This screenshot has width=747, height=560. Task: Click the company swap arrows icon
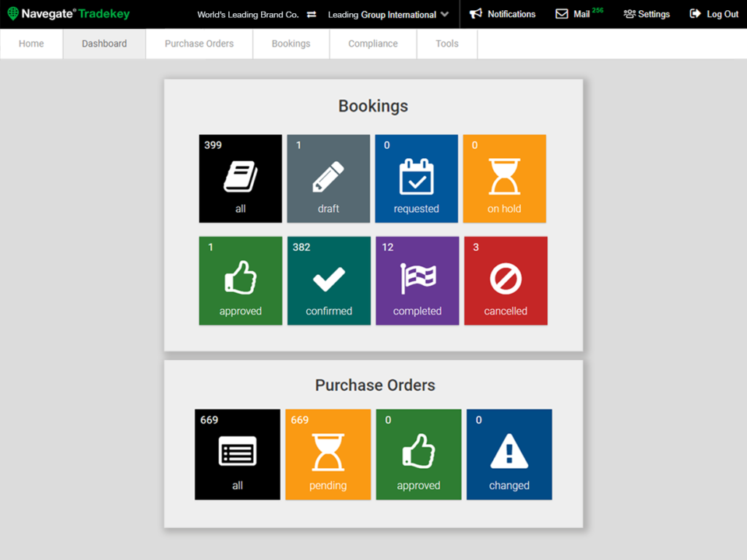pos(311,15)
